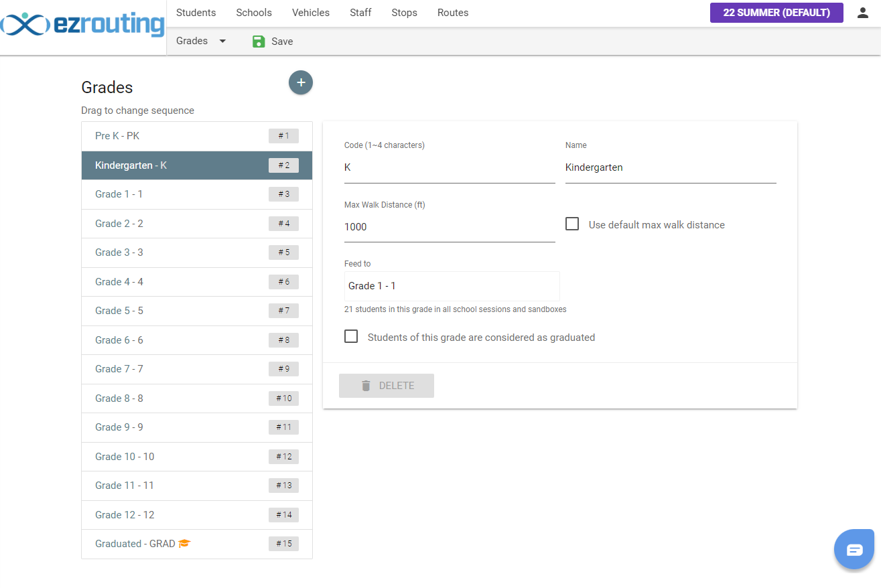
Task: Select Graduated - GRAD row
Action: (x=197, y=544)
